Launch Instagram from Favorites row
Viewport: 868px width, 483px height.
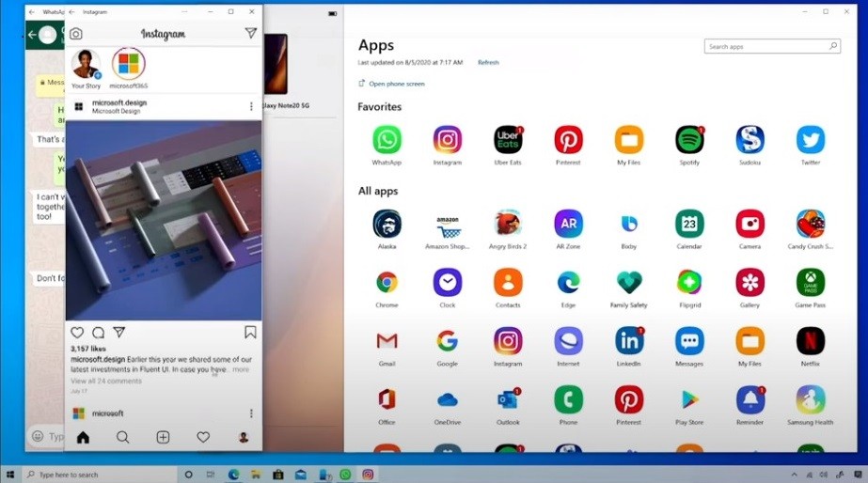[x=448, y=140]
